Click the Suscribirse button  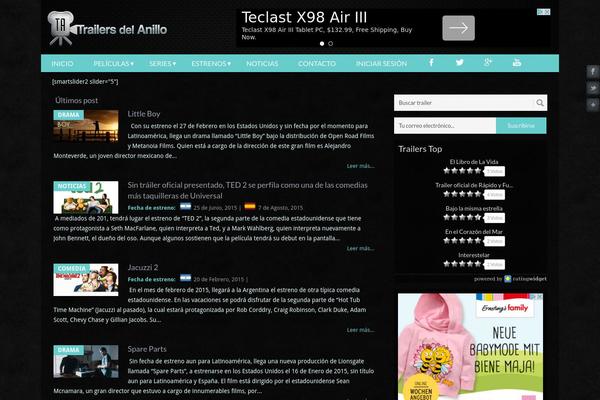click(521, 126)
